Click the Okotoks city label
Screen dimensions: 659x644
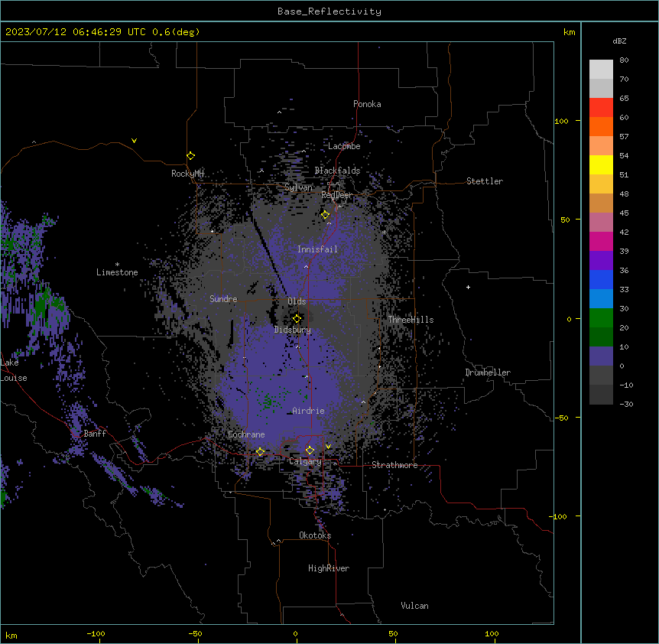coord(315,535)
